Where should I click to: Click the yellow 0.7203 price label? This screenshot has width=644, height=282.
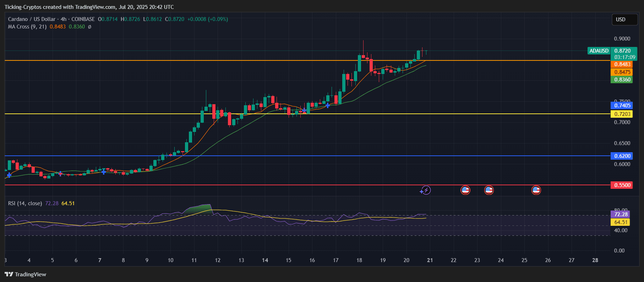click(x=622, y=114)
